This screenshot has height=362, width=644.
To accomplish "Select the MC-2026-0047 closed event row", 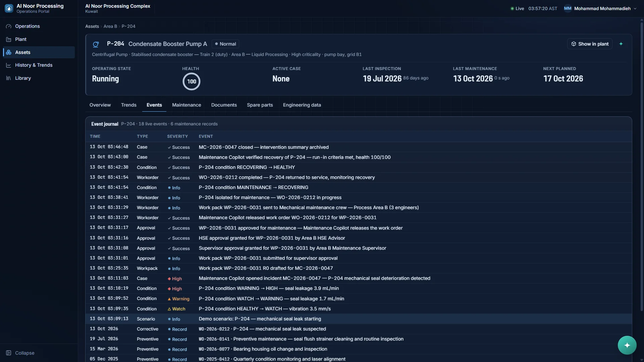I will tap(359, 147).
